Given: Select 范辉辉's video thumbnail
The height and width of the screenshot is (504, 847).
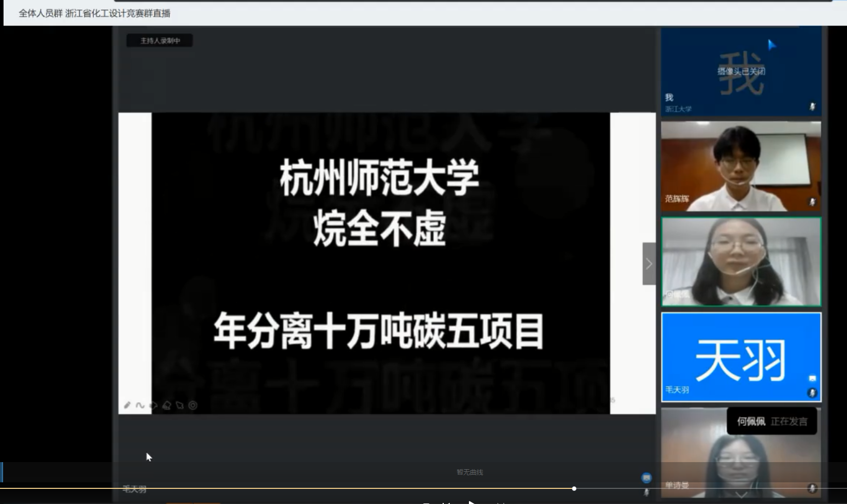Looking at the screenshot, I should click(740, 166).
